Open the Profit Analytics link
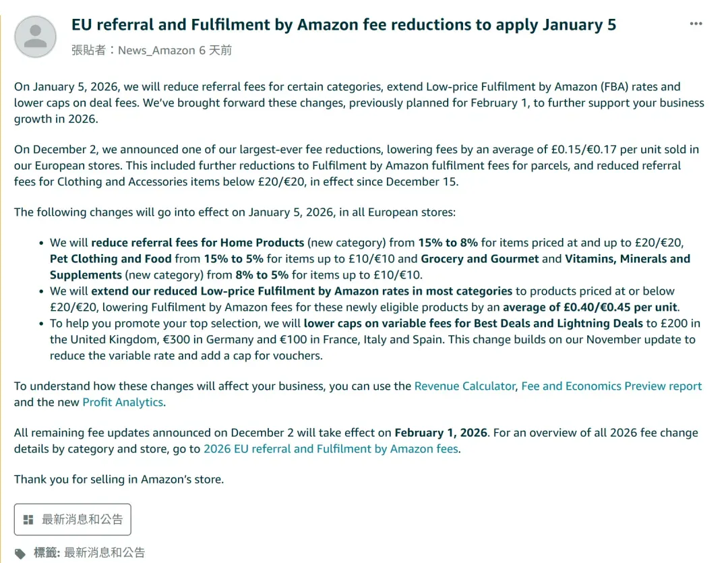This screenshot has height=563, width=728. click(123, 403)
